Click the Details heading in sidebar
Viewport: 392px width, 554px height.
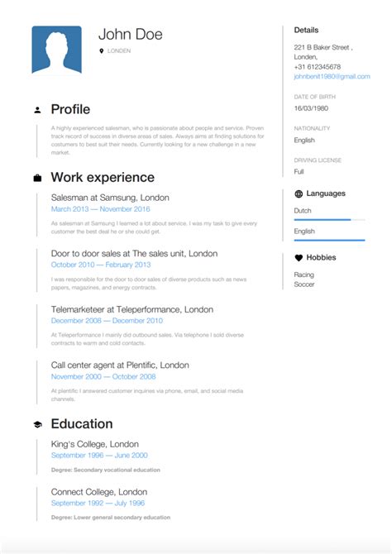306,30
